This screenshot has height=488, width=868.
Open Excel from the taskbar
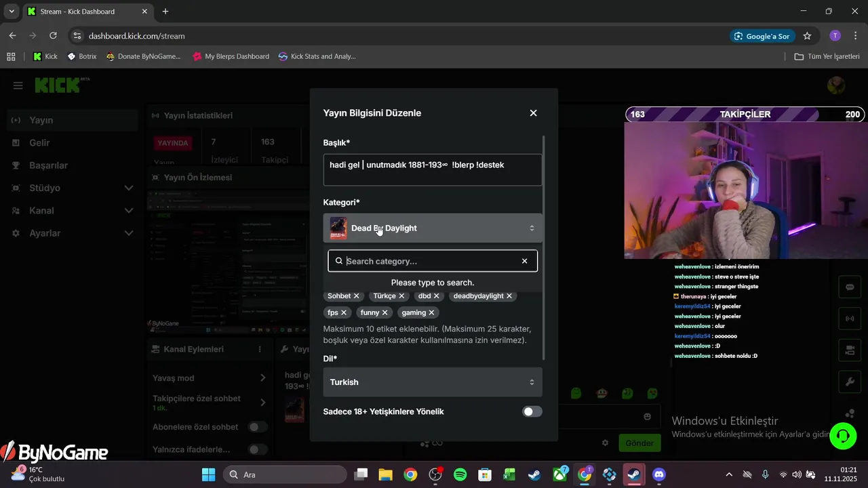click(x=509, y=474)
